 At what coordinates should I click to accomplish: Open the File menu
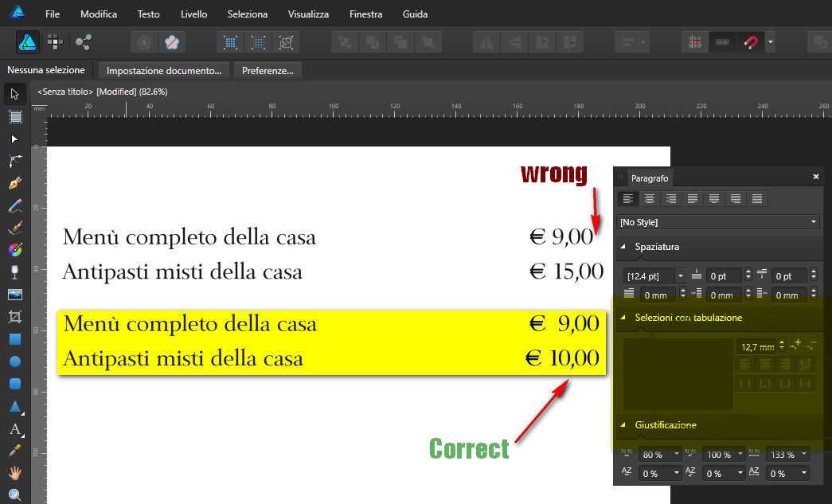[x=53, y=14]
